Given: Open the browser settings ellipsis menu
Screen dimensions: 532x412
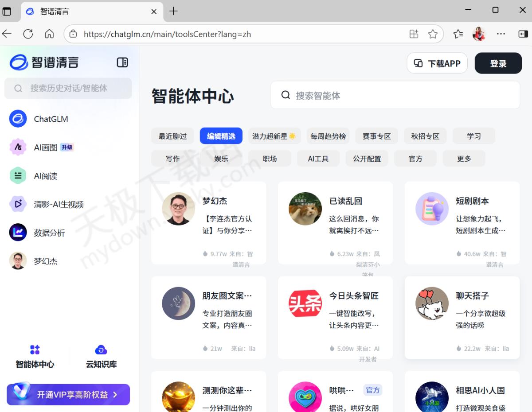Looking at the screenshot, I should pos(501,34).
